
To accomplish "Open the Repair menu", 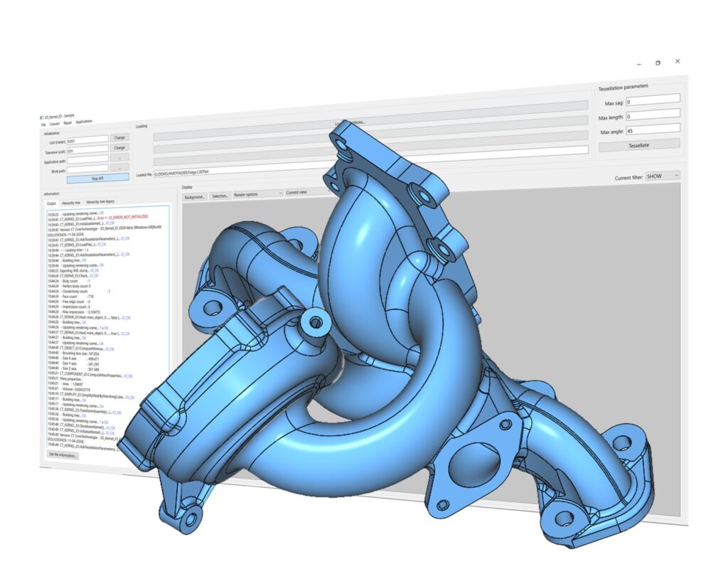I will pyautogui.click(x=68, y=123).
